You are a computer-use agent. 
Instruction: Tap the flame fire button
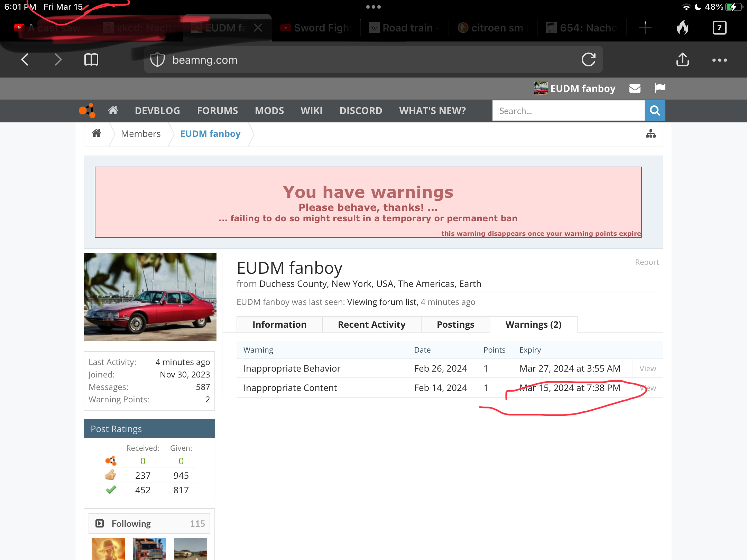683,27
